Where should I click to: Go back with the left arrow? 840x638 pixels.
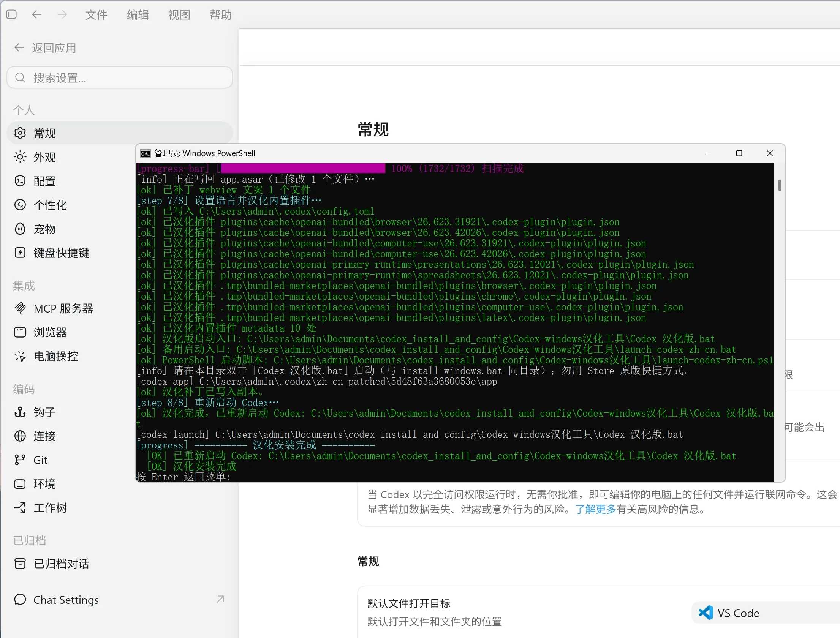tap(36, 14)
